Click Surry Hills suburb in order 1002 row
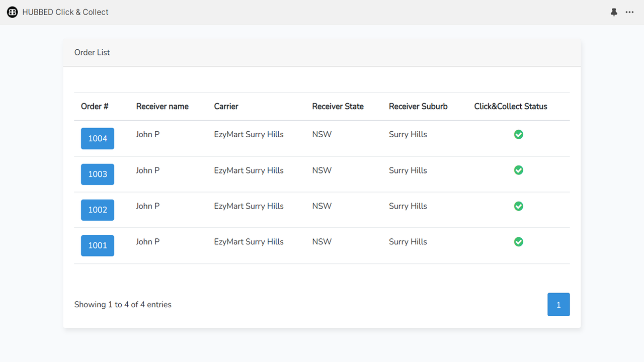The image size is (644, 362). (x=408, y=206)
